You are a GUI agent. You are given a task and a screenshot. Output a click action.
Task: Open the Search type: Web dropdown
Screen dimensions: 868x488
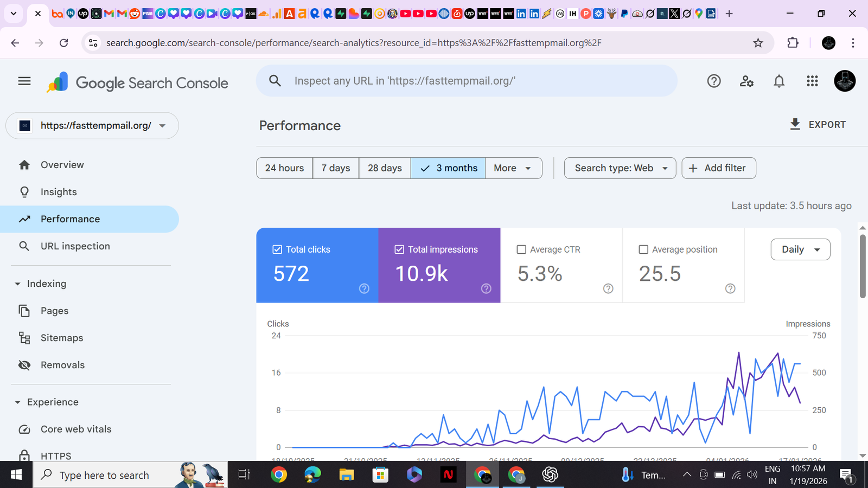pyautogui.click(x=620, y=168)
